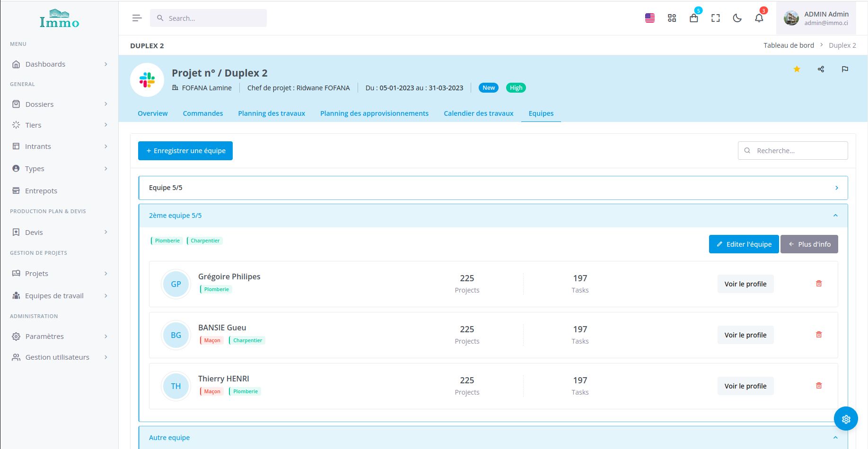Click the notification bell icon

pos(759,18)
